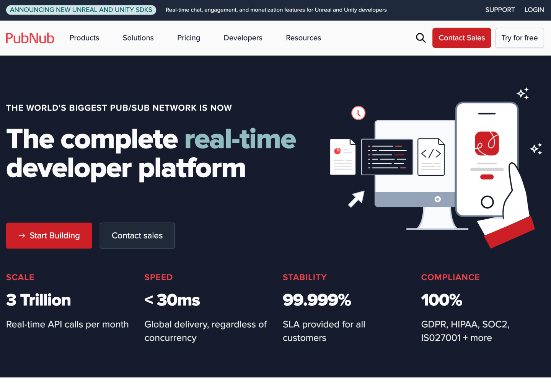The height and width of the screenshot is (392, 551).
Task: Open the SUPPORT menu item
Action: click(x=500, y=10)
